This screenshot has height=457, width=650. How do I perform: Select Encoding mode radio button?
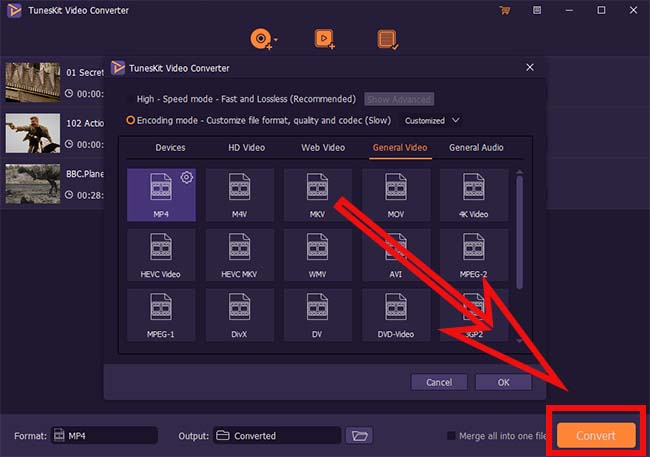(130, 120)
